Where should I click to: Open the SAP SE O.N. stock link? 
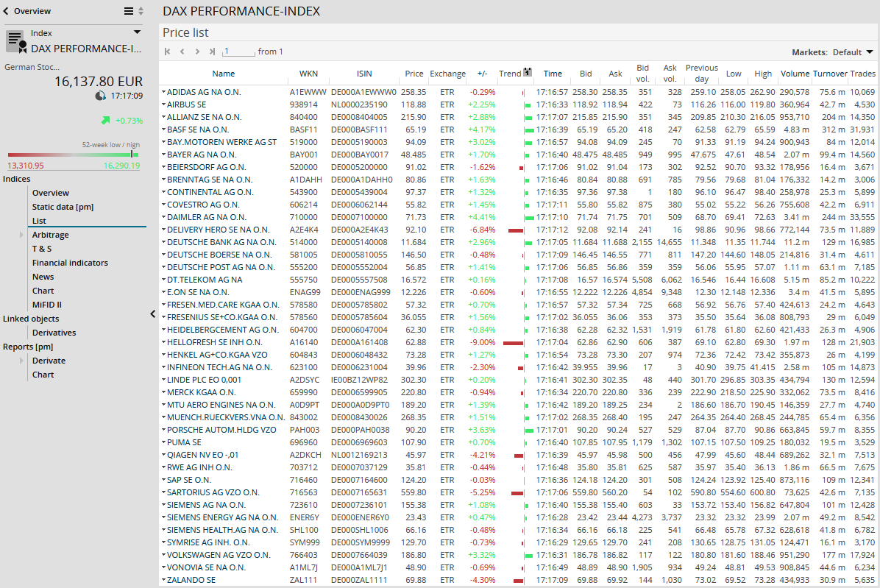click(x=188, y=480)
